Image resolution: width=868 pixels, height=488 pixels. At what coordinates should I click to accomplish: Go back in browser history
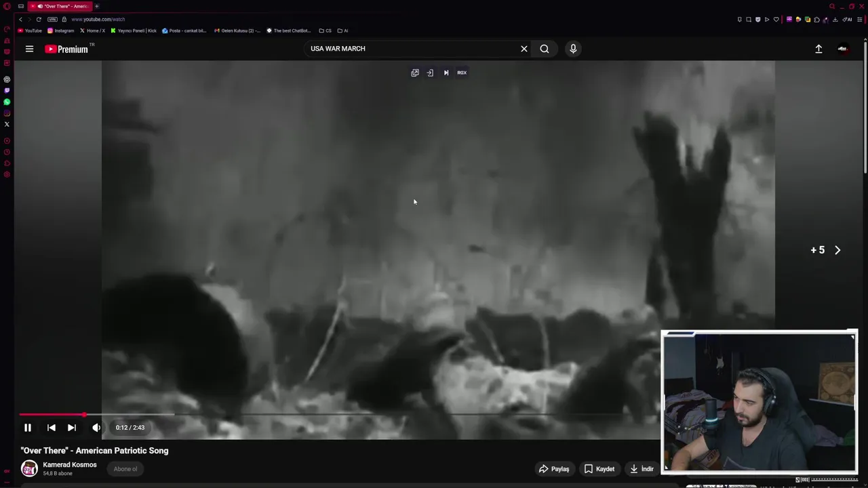coord(20,19)
